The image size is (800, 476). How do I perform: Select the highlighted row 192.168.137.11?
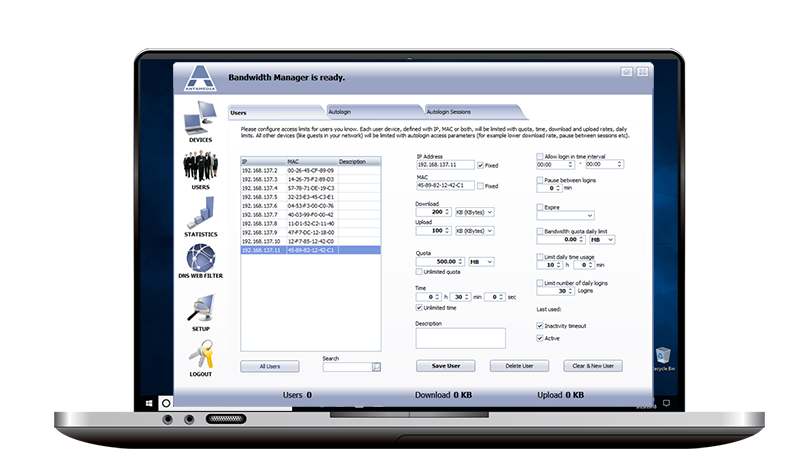[x=311, y=250]
